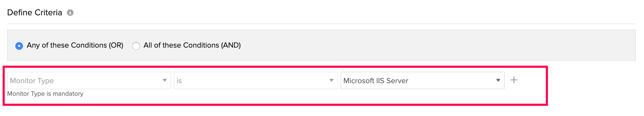The width and height of the screenshot is (644, 116).
Task: Select the All of these Conditions radio button
Action: [136, 46]
